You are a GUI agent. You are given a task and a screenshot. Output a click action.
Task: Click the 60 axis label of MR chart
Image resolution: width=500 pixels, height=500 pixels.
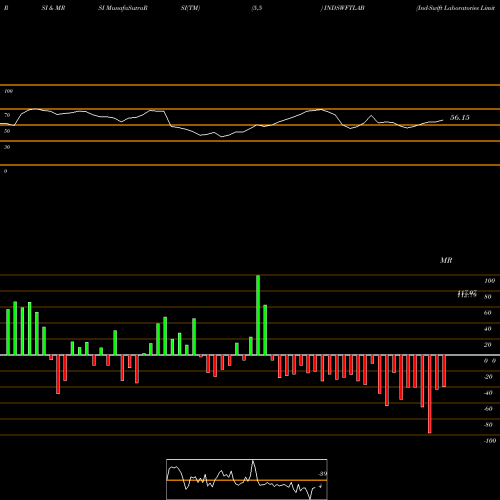488,313
